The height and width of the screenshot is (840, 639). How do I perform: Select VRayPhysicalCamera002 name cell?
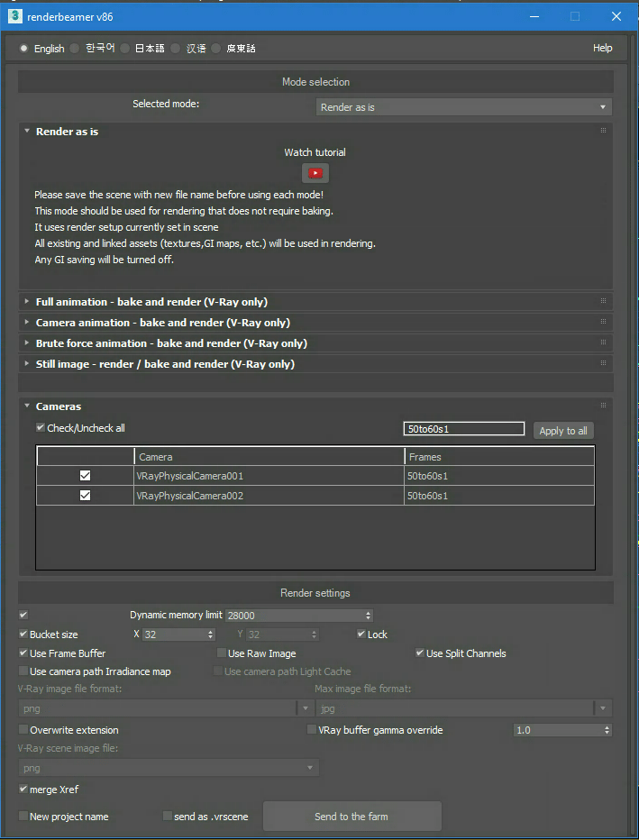coord(269,496)
